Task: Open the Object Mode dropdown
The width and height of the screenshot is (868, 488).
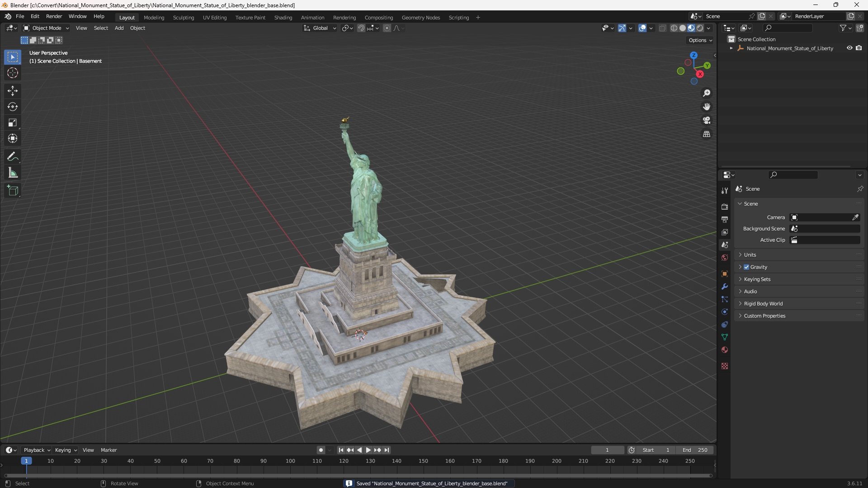Action: click(46, 28)
